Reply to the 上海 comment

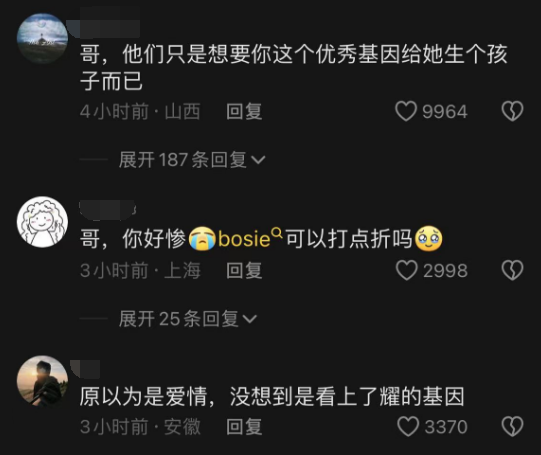pyautogui.click(x=244, y=270)
